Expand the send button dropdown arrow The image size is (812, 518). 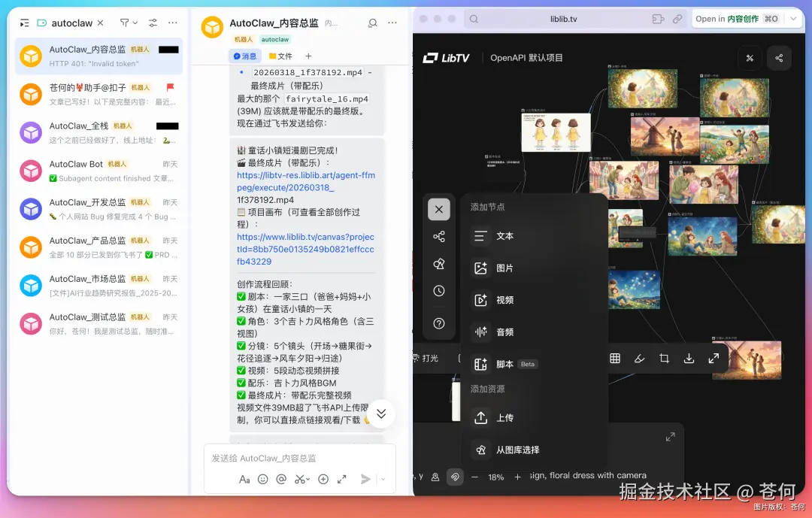[x=383, y=479]
